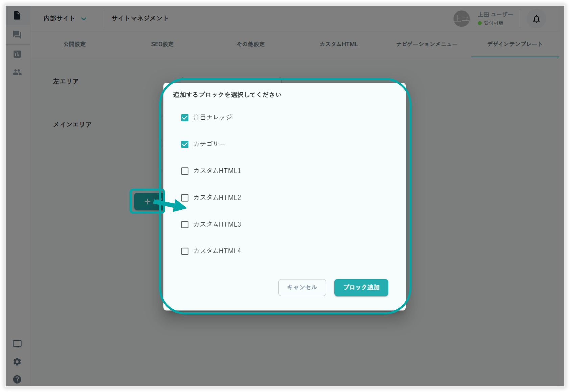Check the カスタムHTML1 checkbox
Viewport: 570px width, 392px height.
point(185,171)
